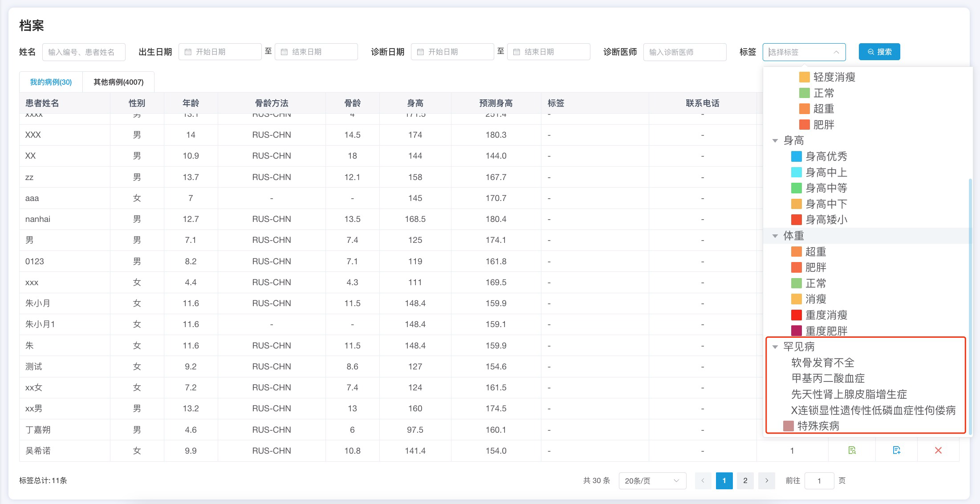Click the calendar icon in 诊断日期 开始日期
This screenshot has width=980, height=504.
420,52
